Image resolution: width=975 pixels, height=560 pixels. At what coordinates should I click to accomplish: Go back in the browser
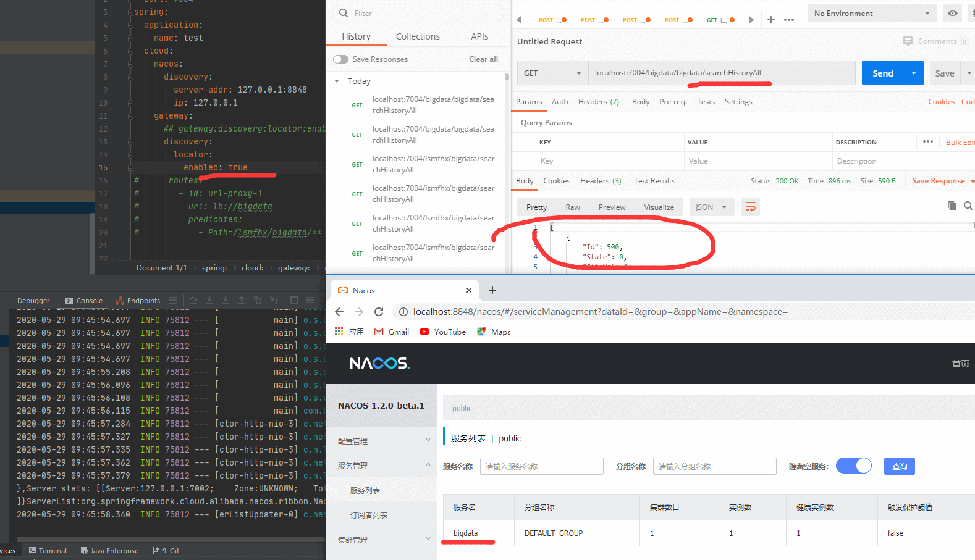339,312
